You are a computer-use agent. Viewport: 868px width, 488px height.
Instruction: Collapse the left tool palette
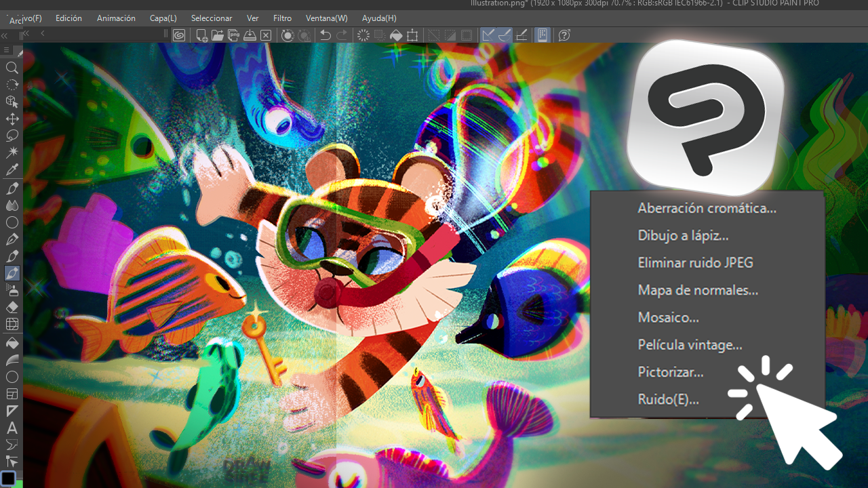pos(5,35)
